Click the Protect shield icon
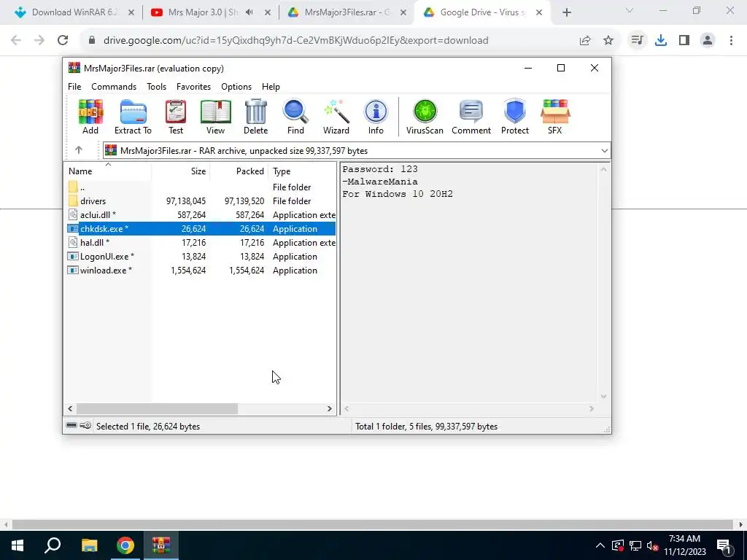The height and width of the screenshot is (560, 747). 515,117
